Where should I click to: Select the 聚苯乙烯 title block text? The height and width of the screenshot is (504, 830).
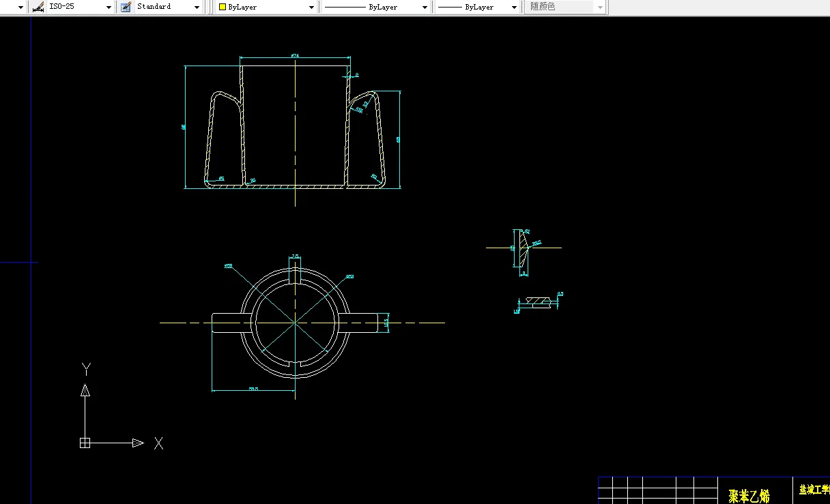(x=749, y=496)
